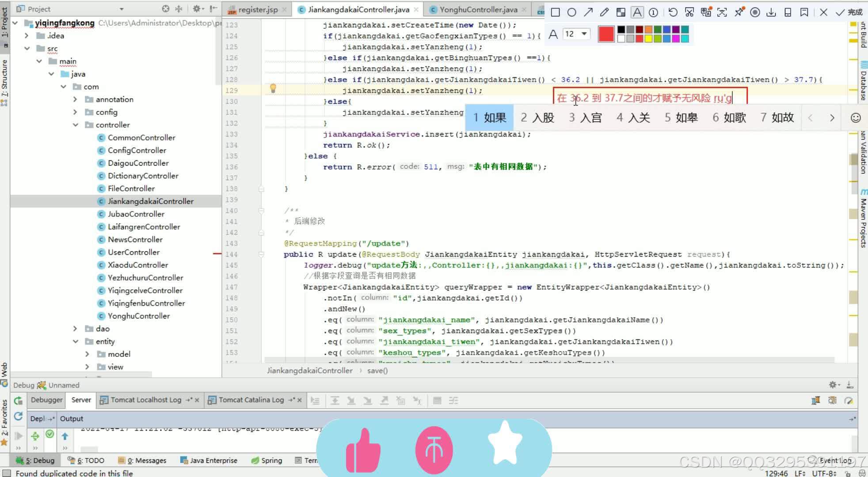This screenshot has width=868, height=477.
Task: Click inside the red annotation text box
Action: click(650, 98)
